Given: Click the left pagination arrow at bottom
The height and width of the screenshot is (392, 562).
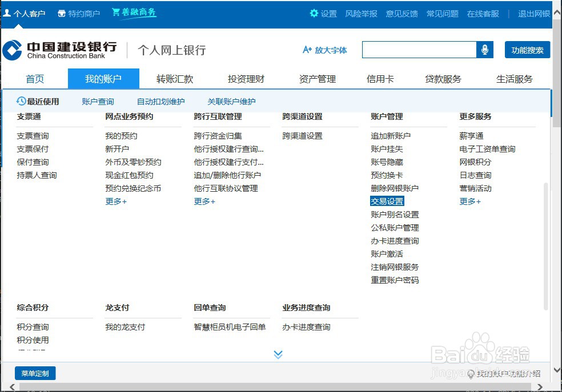Looking at the screenshot, I should 13,386.
